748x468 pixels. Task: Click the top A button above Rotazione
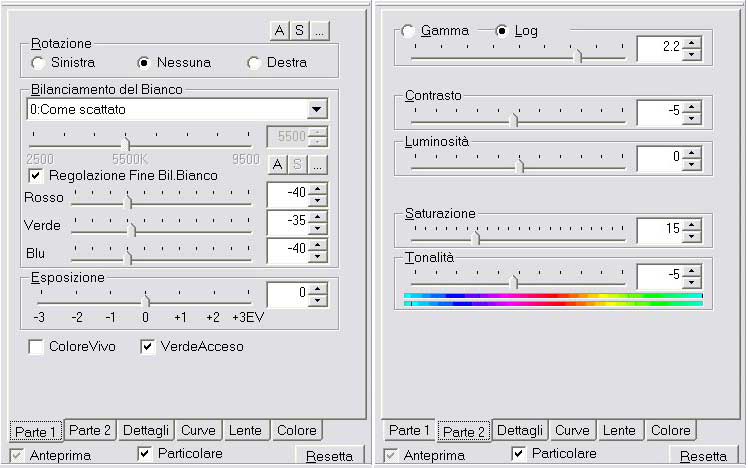(280, 30)
